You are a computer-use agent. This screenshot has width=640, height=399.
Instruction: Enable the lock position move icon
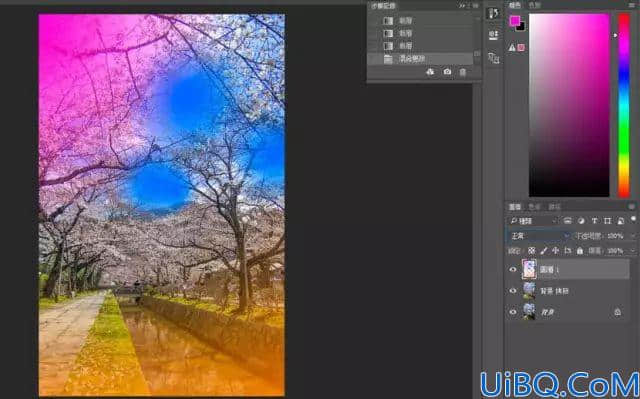556,250
